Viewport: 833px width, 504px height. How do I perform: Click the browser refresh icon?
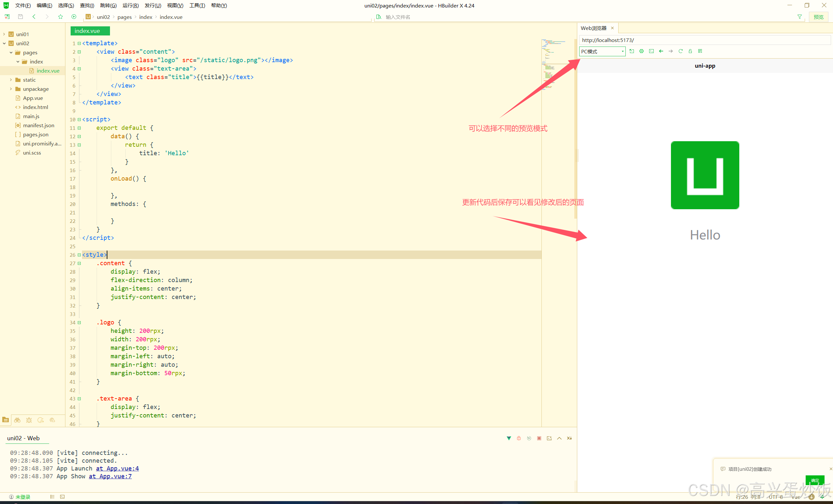point(680,51)
